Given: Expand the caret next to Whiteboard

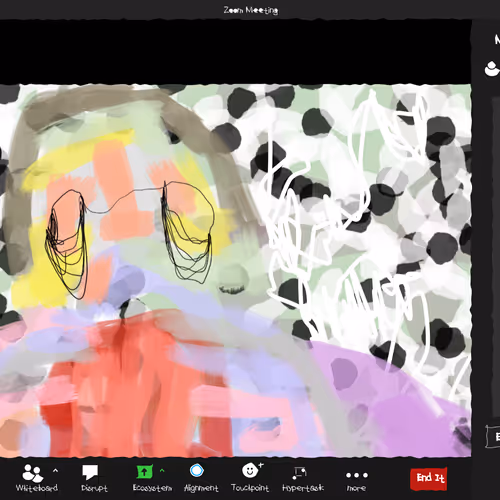Looking at the screenshot, I should point(55,471).
